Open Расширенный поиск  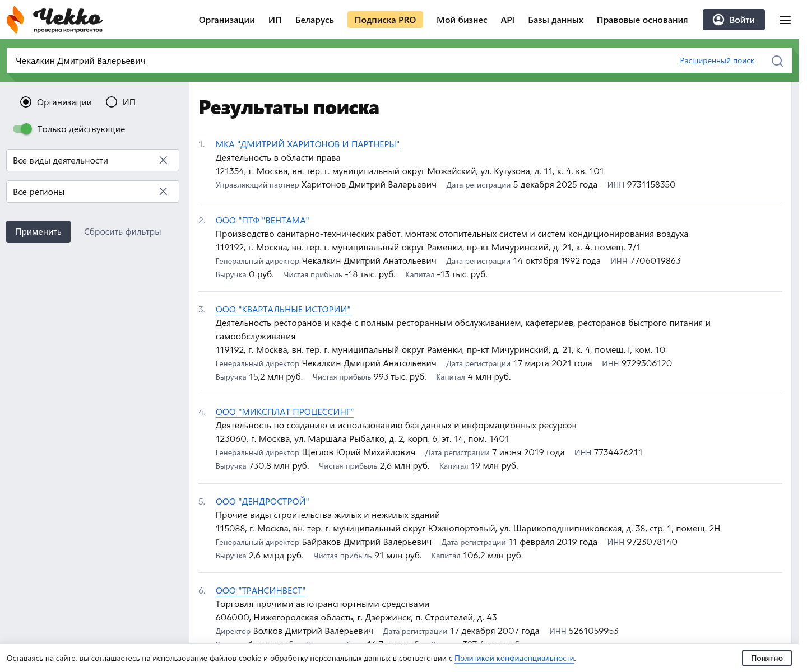717,61
